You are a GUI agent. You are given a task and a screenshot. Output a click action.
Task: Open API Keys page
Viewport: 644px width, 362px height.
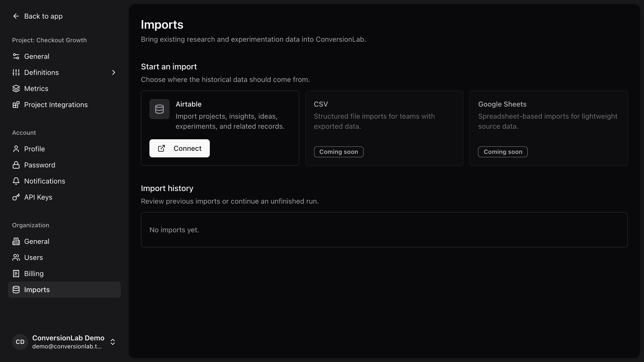(64, 197)
